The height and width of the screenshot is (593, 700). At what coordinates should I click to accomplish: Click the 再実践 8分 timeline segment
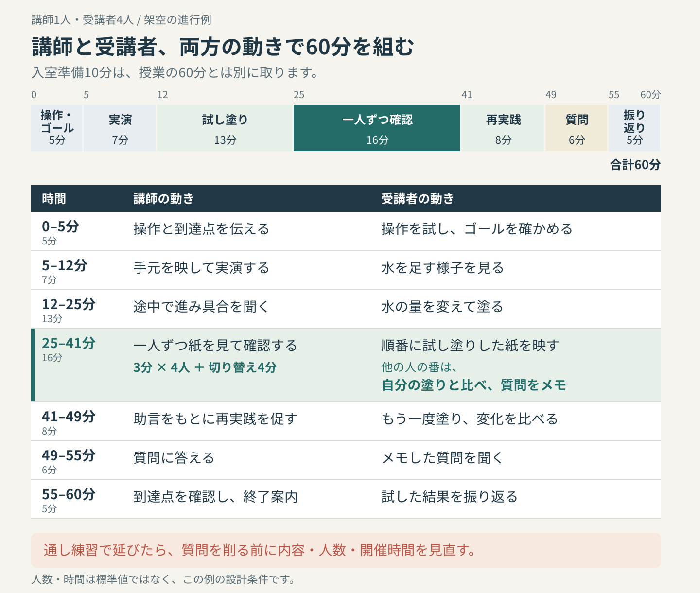pos(503,128)
